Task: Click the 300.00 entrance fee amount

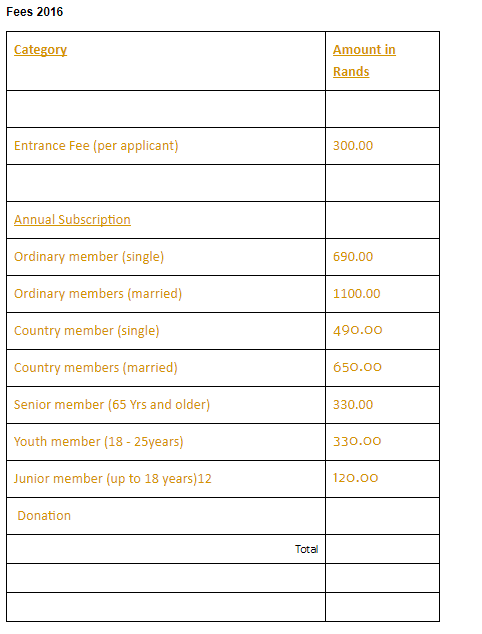Action: pyautogui.click(x=353, y=146)
